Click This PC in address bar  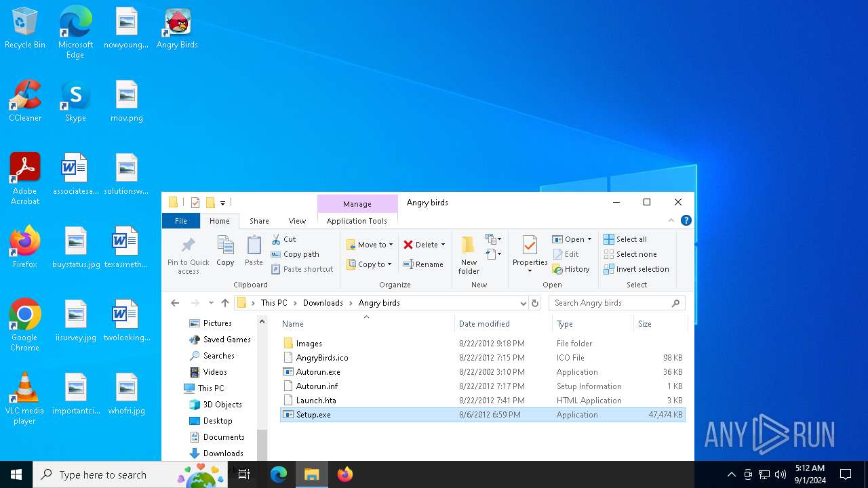[274, 303]
